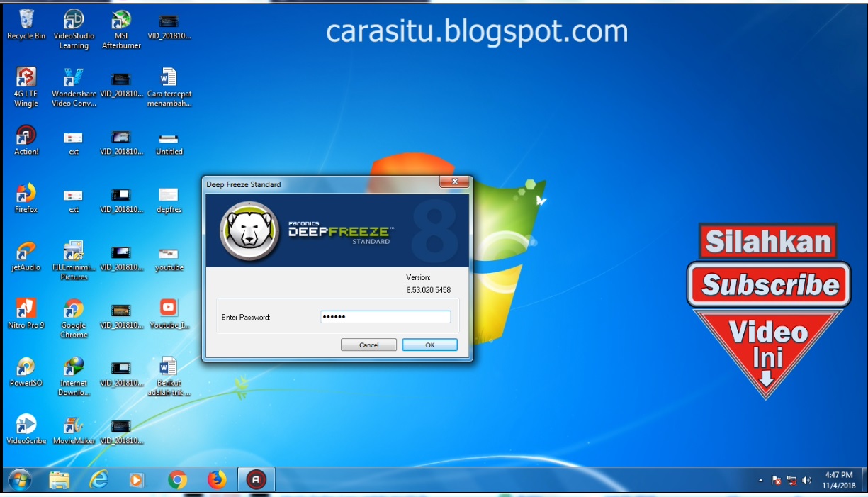Select the Firefox desktop shortcut

pyautogui.click(x=26, y=199)
